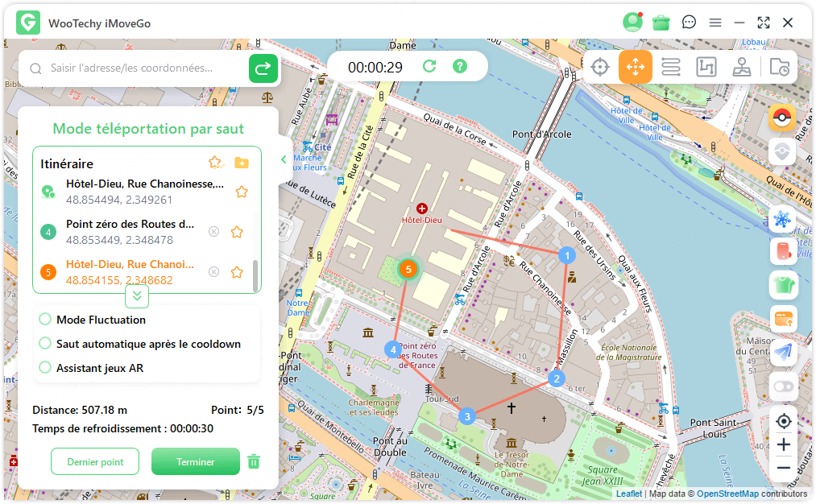Click the OpenStreetMap attribution link
The image size is (816, 504).
(x=727, y=494)
